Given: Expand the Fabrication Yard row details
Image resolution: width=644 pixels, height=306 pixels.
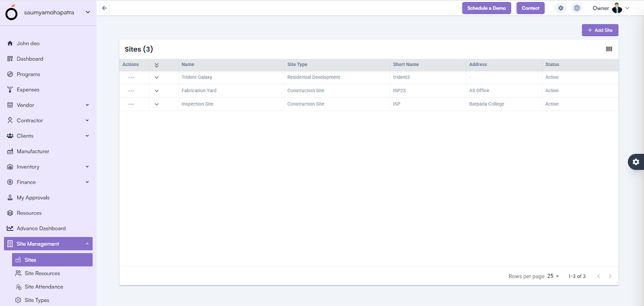Looking at the screenshot, I should pos(157,91).
